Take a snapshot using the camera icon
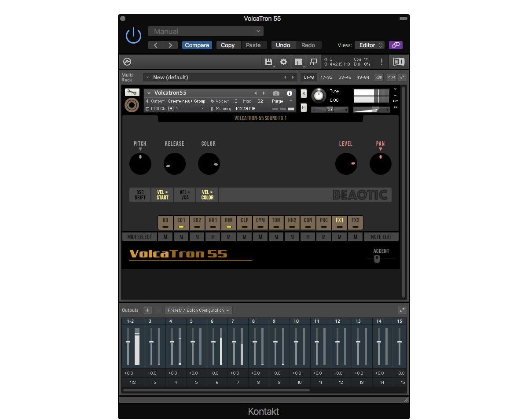This screenshot has width=528, height=420. tap(276, 93)
